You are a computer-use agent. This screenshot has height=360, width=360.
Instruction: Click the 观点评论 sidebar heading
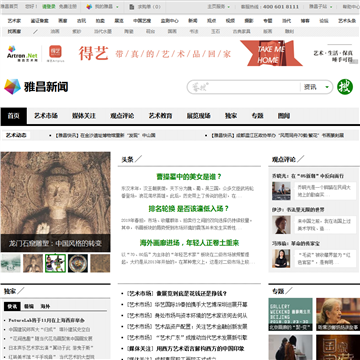coord(284,159)
